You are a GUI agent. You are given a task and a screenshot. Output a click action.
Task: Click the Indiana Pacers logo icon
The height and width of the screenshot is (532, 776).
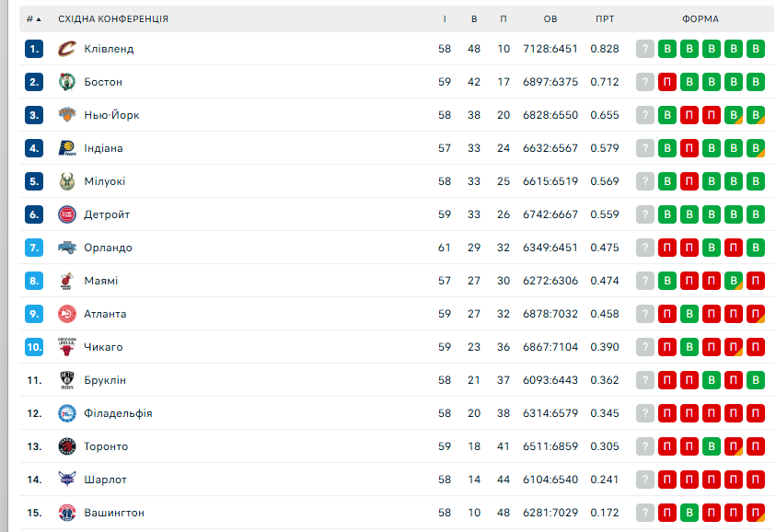(66, 148)
